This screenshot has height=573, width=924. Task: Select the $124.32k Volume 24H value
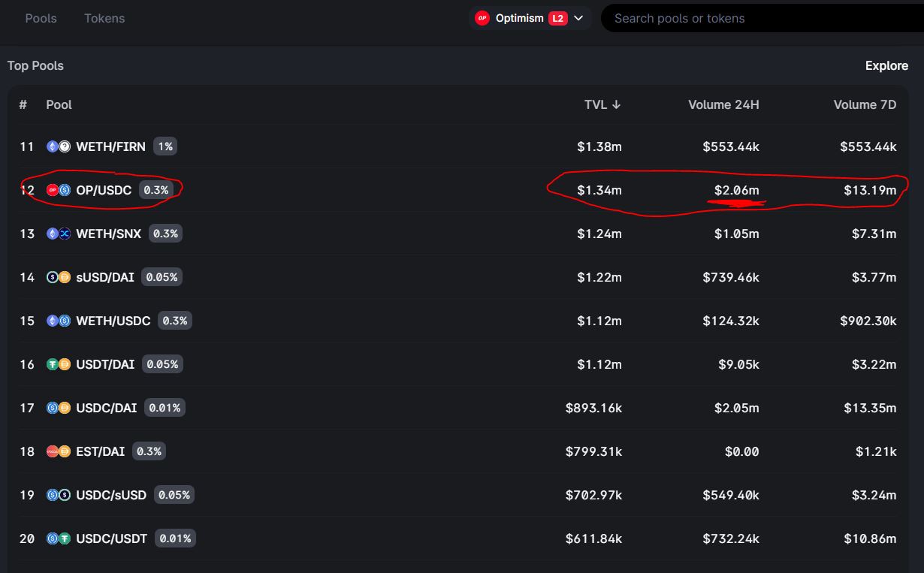point(731,321)
